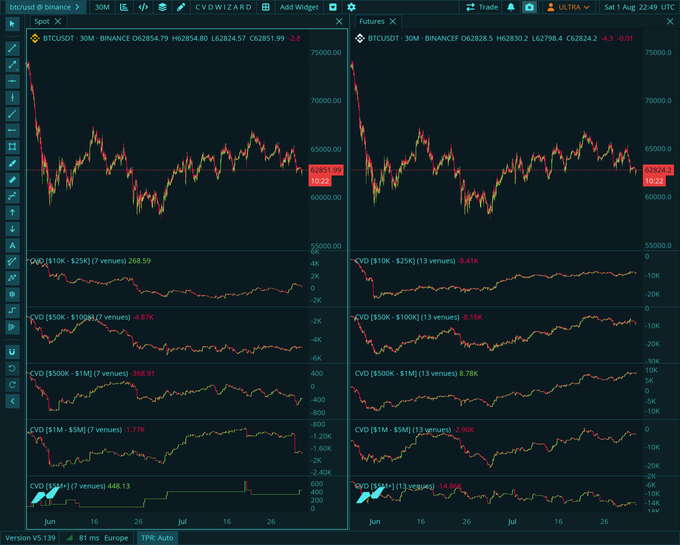This screenshot has width=680, height=545.
Task: Select the regression trend tool
Action: 12,196
